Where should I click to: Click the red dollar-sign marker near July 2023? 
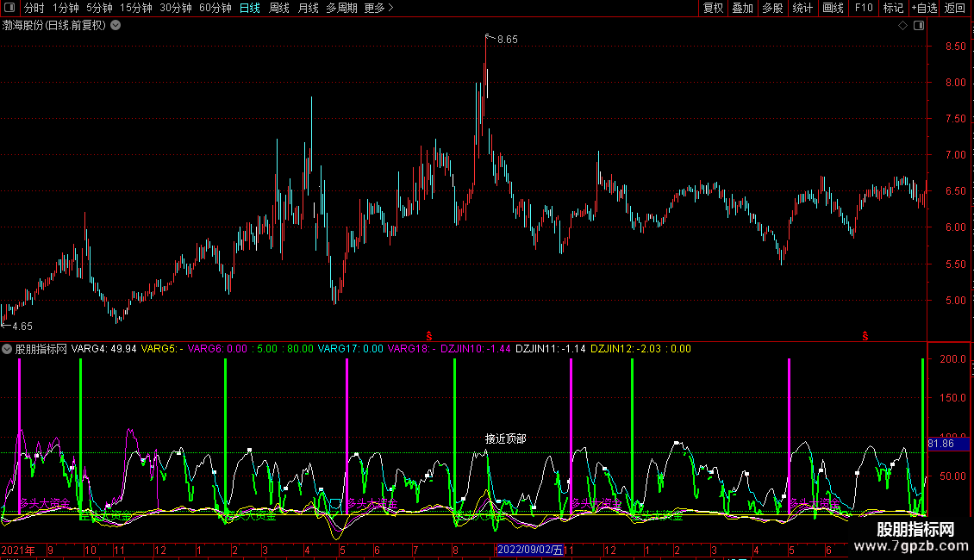tap(865, 334)
